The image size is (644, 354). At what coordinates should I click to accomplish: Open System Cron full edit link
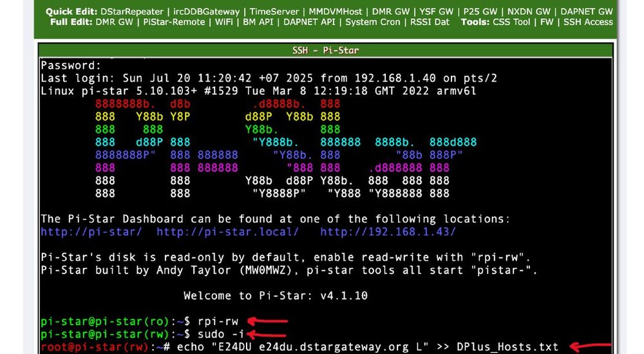(x=372, y=22)
